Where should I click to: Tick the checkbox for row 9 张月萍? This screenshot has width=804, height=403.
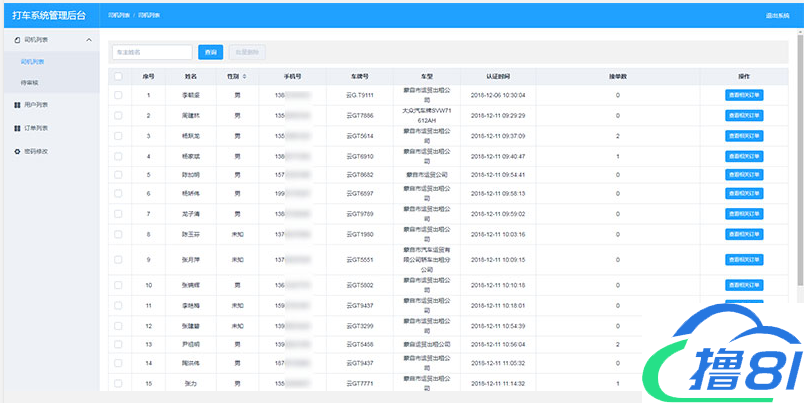[118, 259]
